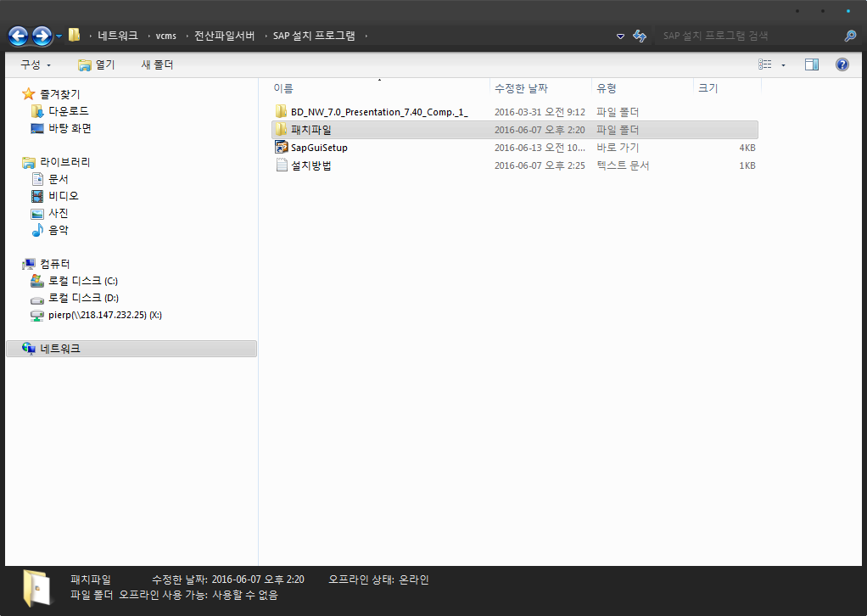Sort by the 수정한 날짜 column header
This screenshot has width=867, height=616.
click(521, 88)
